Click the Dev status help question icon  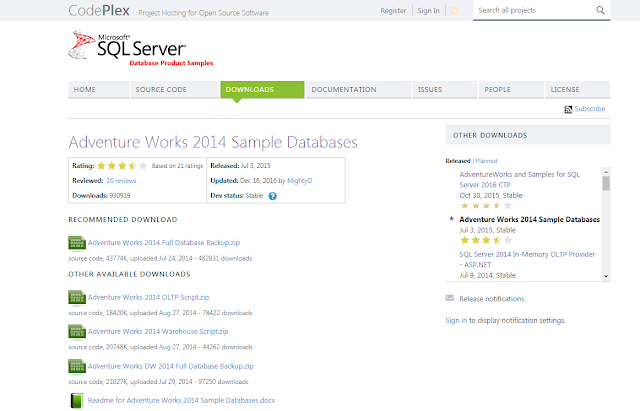(273, 196)
